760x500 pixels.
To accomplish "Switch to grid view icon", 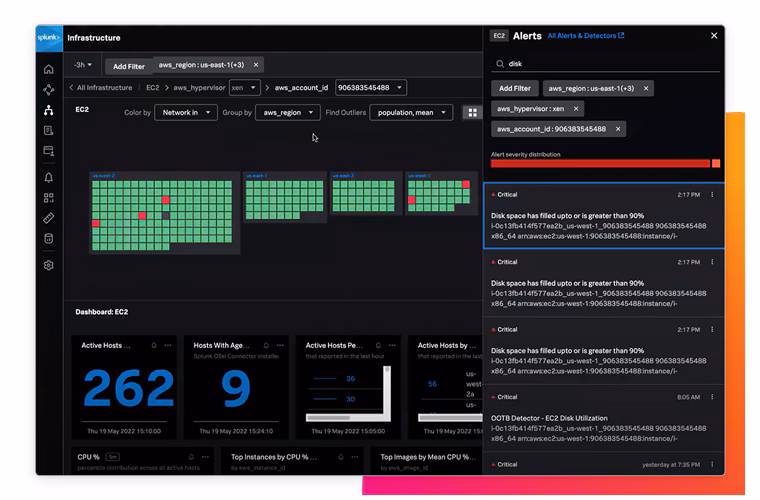I will (472, 113).
